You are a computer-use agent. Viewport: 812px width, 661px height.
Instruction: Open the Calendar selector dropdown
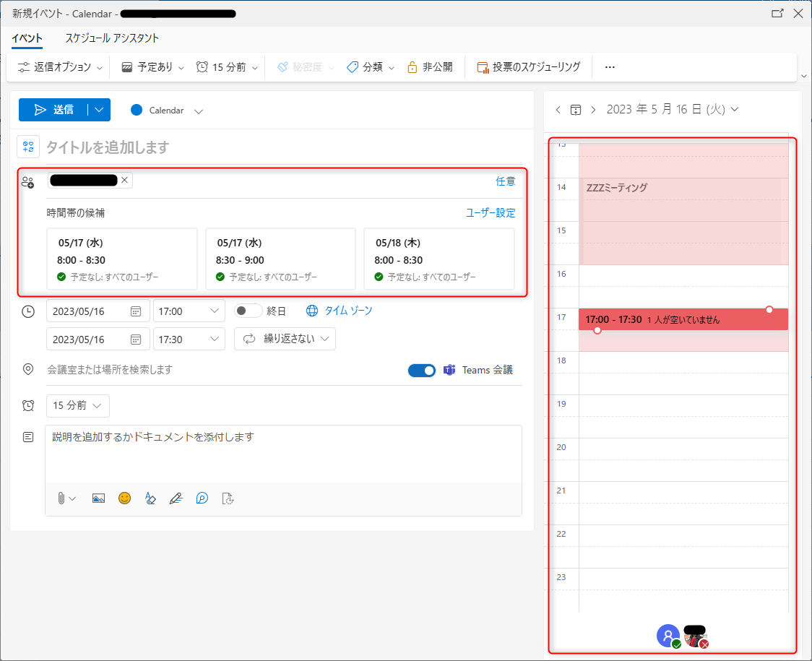pos(166,111)
